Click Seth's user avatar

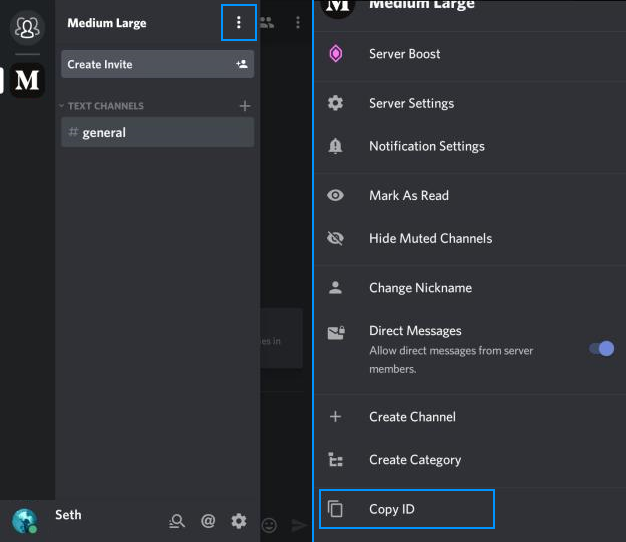[25, 521]
